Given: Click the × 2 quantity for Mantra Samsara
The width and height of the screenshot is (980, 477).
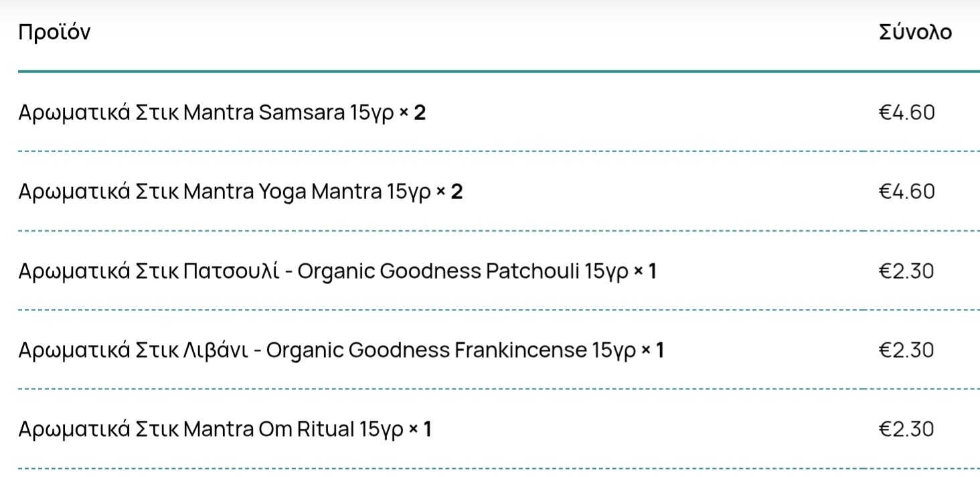Looking at the screenshot, I should (412, 113).
